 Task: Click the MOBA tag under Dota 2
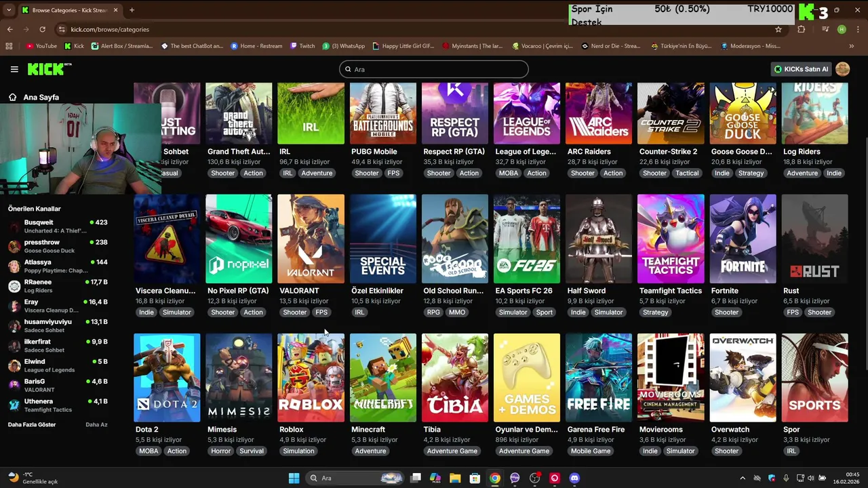[x=148, y=451]
